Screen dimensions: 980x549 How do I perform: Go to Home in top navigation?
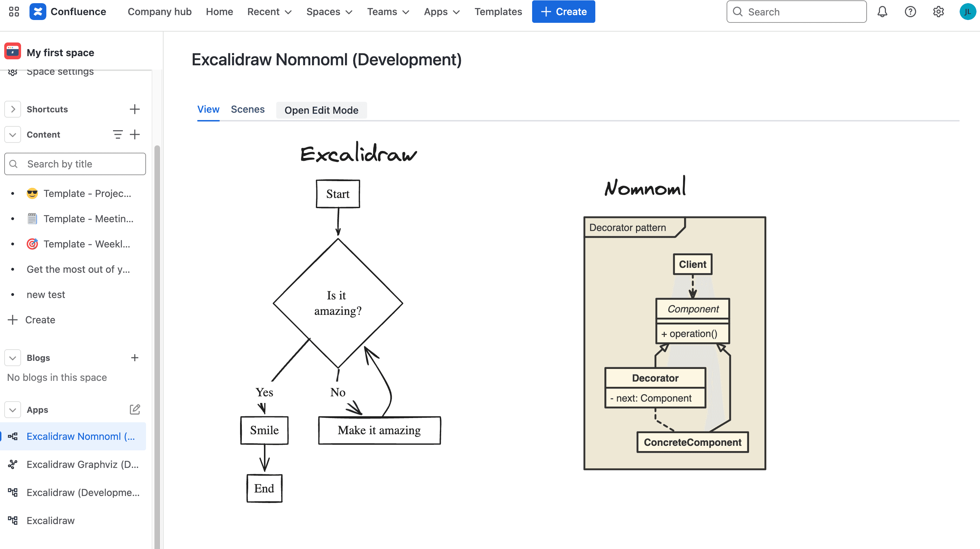[x=219, y=12]
